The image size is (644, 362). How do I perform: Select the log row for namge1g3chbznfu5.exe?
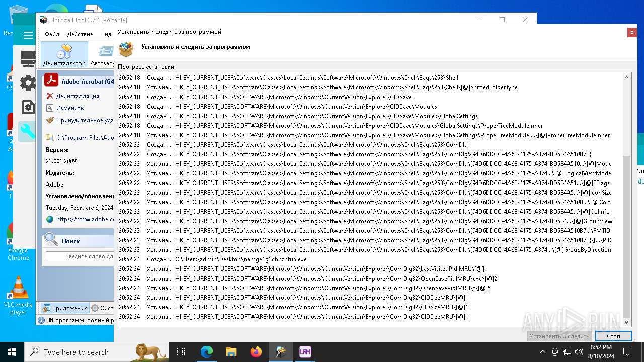(369, 259)
